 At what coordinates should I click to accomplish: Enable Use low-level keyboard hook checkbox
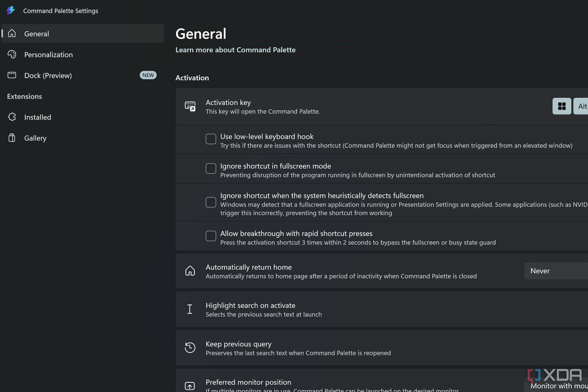[x=211, y=139]
